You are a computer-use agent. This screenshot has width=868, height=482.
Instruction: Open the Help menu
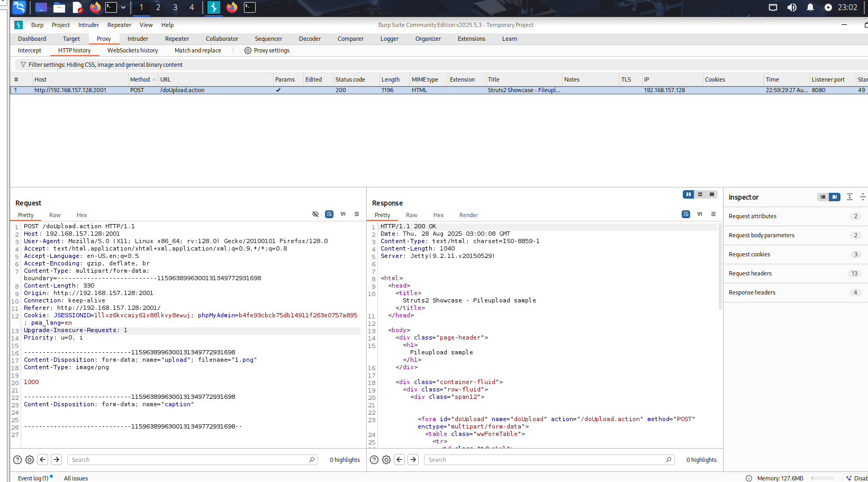(x=167, y=25)
